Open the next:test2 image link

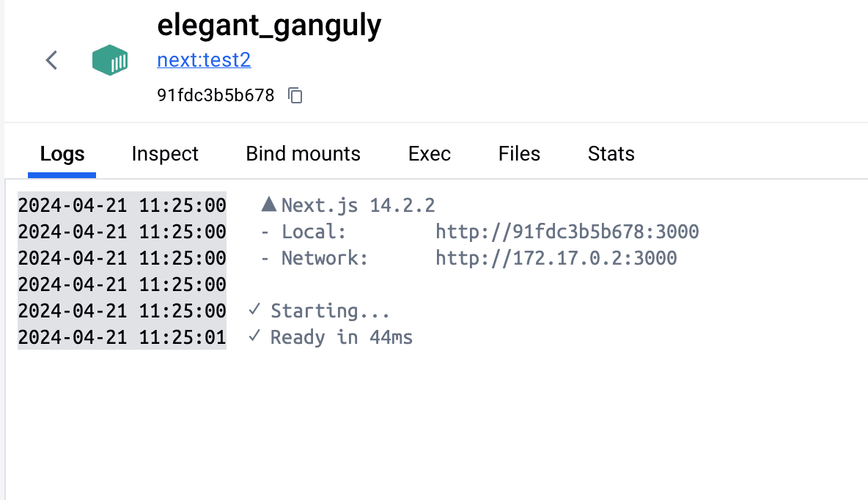point(204,60)
